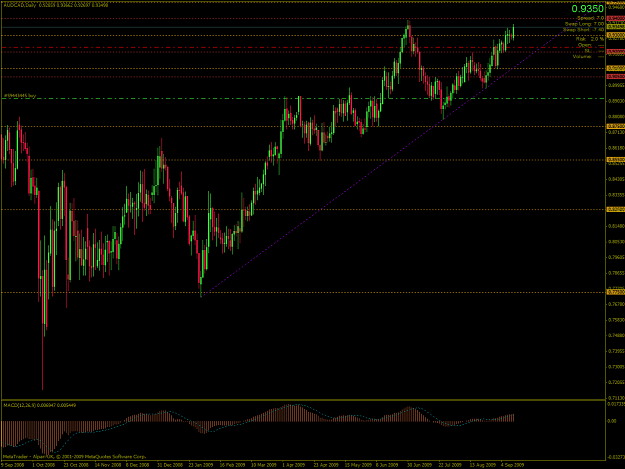Select the red dash-dot horizontal line
Screen dimensions: 625x469
[x=303, y=47]
